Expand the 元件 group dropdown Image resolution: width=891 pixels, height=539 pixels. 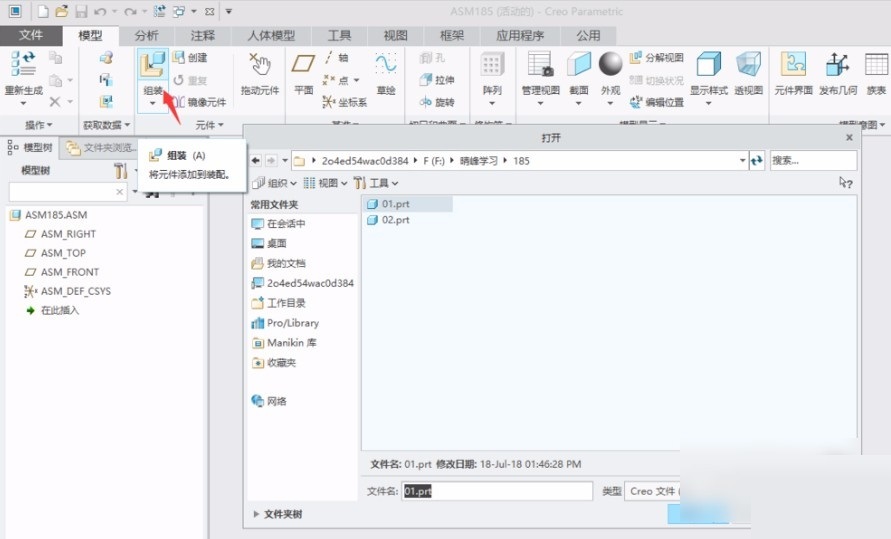[210, 125]
